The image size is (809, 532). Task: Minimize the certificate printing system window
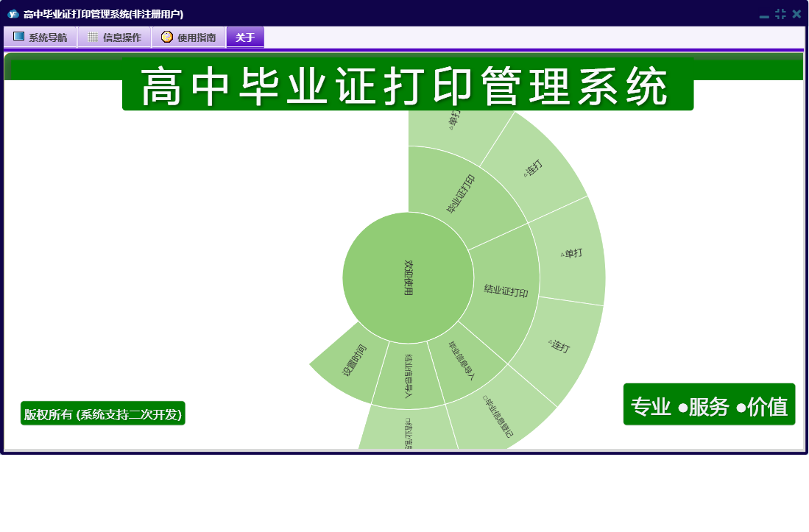(764, 15)
